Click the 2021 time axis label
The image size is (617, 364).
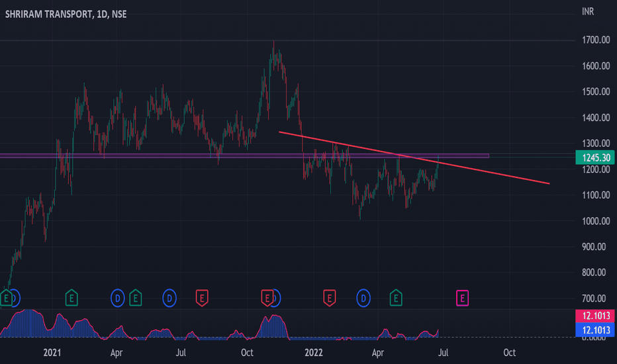(52, 353)
